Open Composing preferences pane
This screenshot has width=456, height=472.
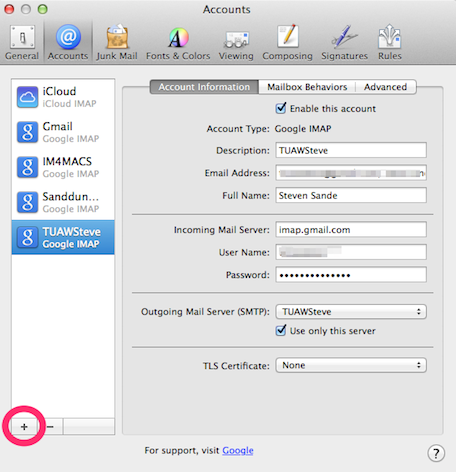click(x=287, y=42)
